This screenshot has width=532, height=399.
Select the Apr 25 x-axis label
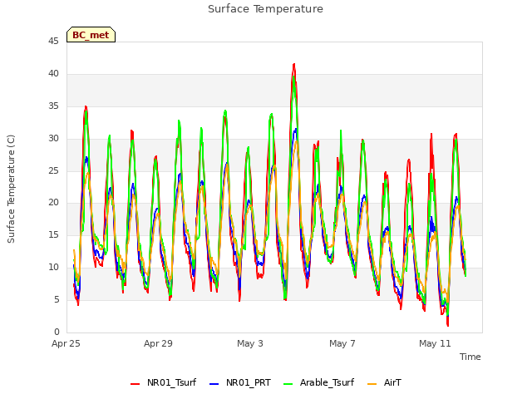pyautogui.click(x=66, y=343)
